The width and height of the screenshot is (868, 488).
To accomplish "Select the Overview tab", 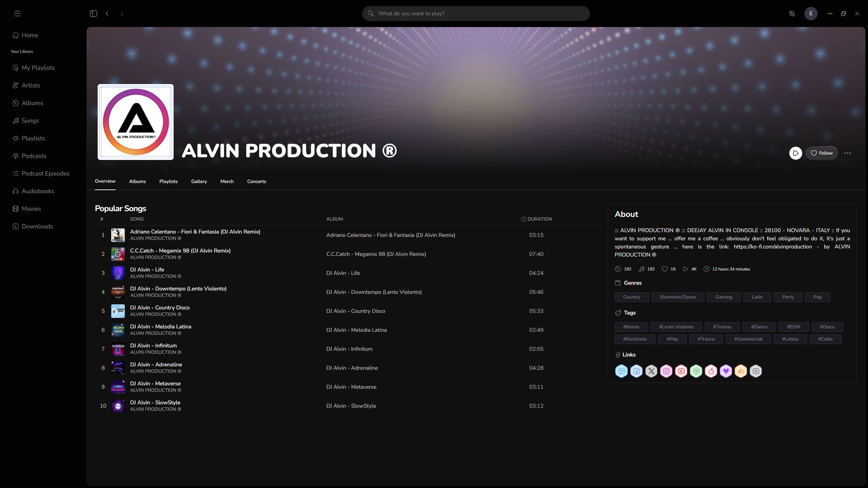I will (x=105, y=181).
